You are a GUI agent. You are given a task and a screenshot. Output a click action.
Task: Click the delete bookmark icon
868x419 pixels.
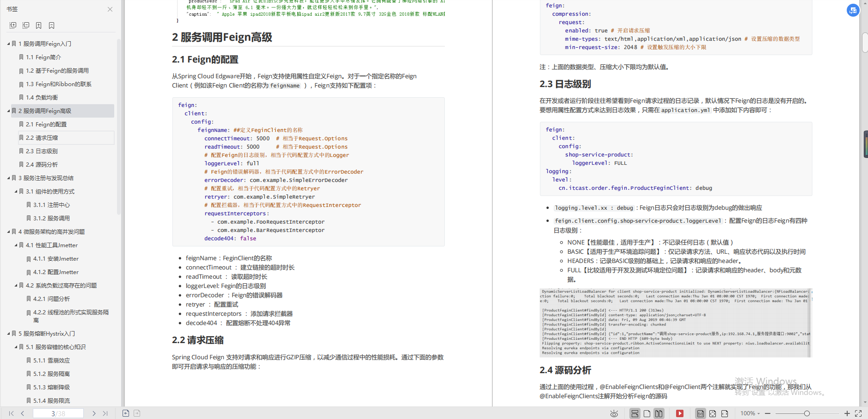coord(52,25)
